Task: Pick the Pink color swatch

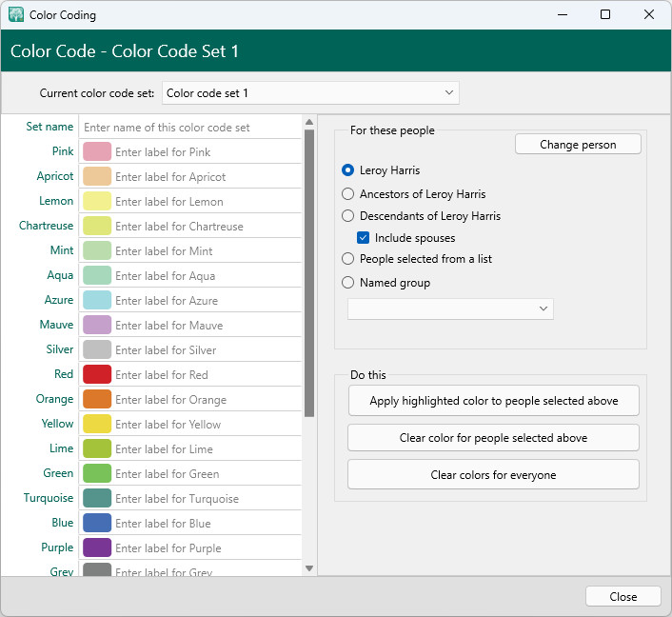Action: click(x=97, y=151)
